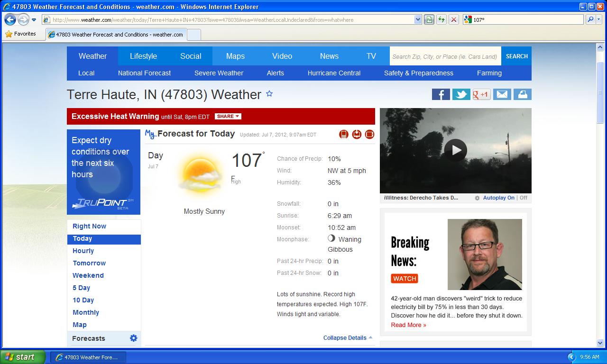Go back with the browser Back arrow
Image resolution: width=607 pixels, height=364 pixels.
point(10,19)
